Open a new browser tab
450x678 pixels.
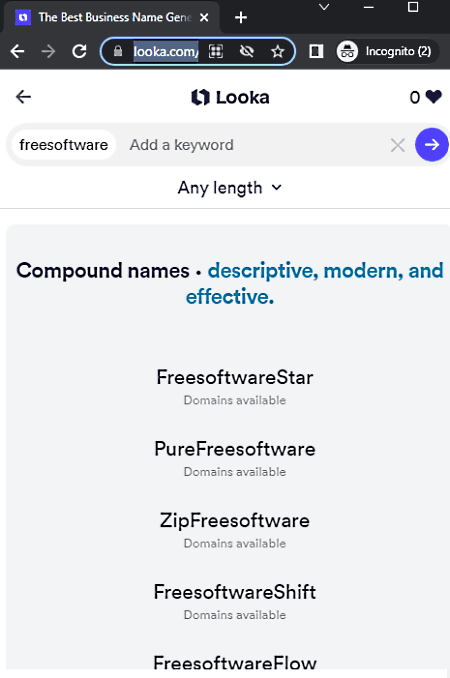[241, 18]
